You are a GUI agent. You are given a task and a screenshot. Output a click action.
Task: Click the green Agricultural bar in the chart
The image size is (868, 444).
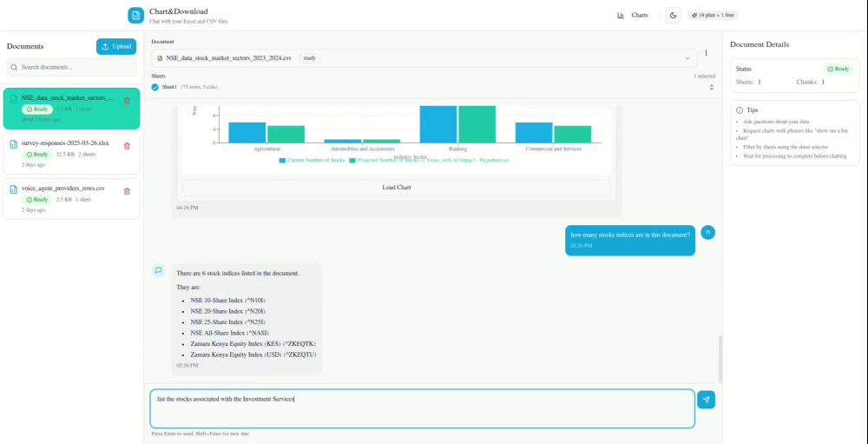coord(286,134)
